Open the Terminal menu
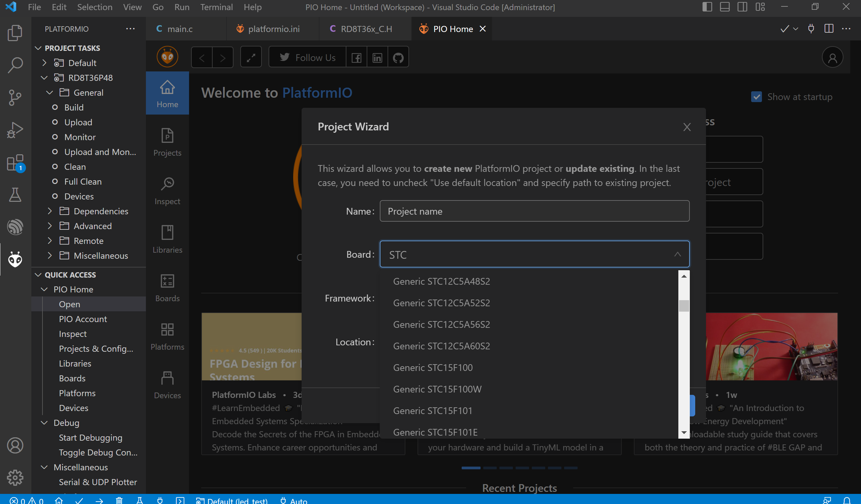 point(216,7)
